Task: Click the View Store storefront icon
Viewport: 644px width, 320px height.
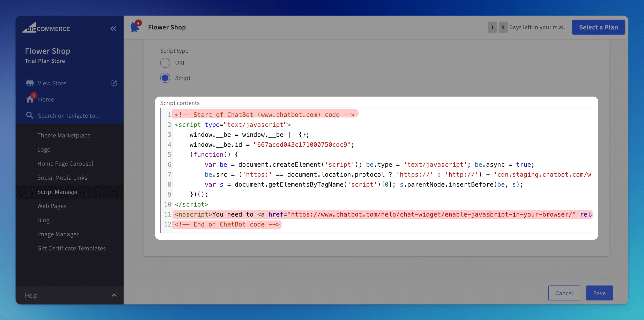Action: [x=30, y=83]
